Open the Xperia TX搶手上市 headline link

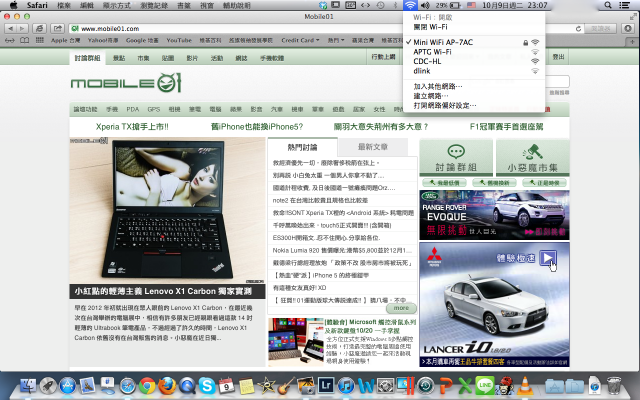click(x=132, y=127)
